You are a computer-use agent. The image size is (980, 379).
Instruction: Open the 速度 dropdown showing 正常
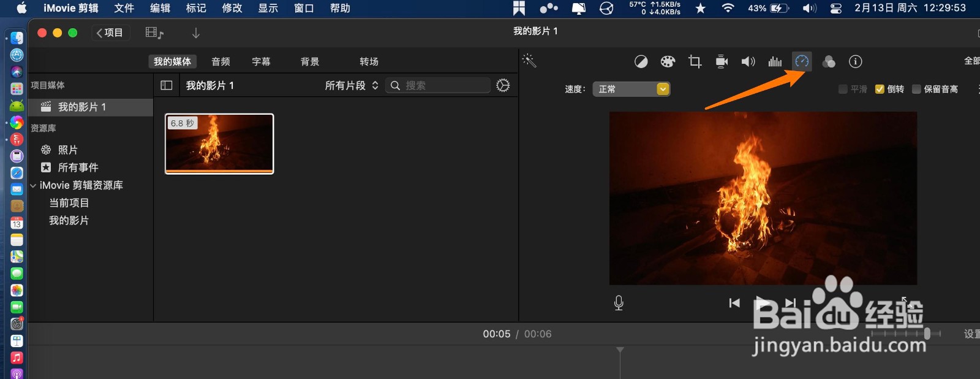point(631,89)
